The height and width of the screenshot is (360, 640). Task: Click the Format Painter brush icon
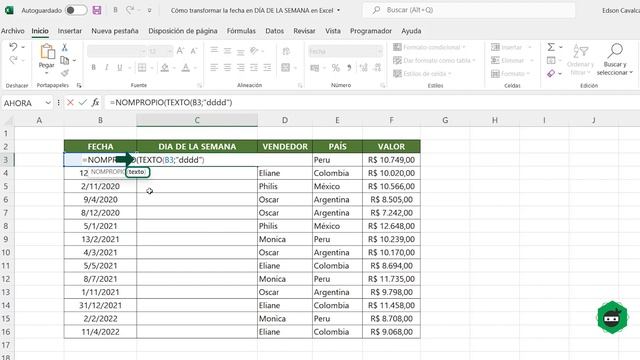[x=64, y=73]
